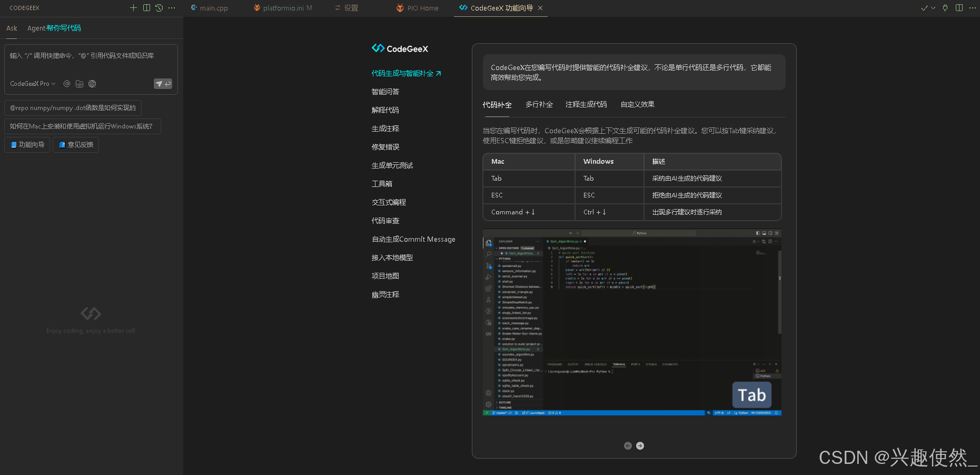The width and height of the screenshot is (980, 475).
Task: Select 幽灵注释 in the guide menu
Action: point(385,294)
